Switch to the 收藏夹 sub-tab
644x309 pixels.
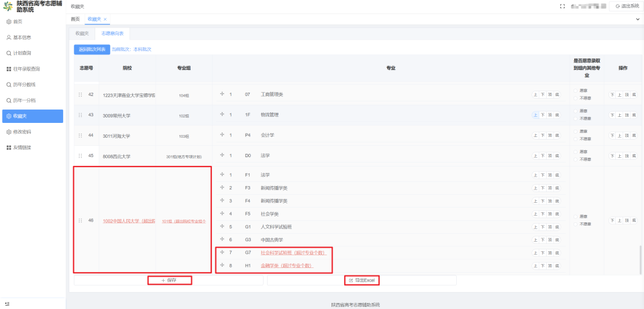82,34
